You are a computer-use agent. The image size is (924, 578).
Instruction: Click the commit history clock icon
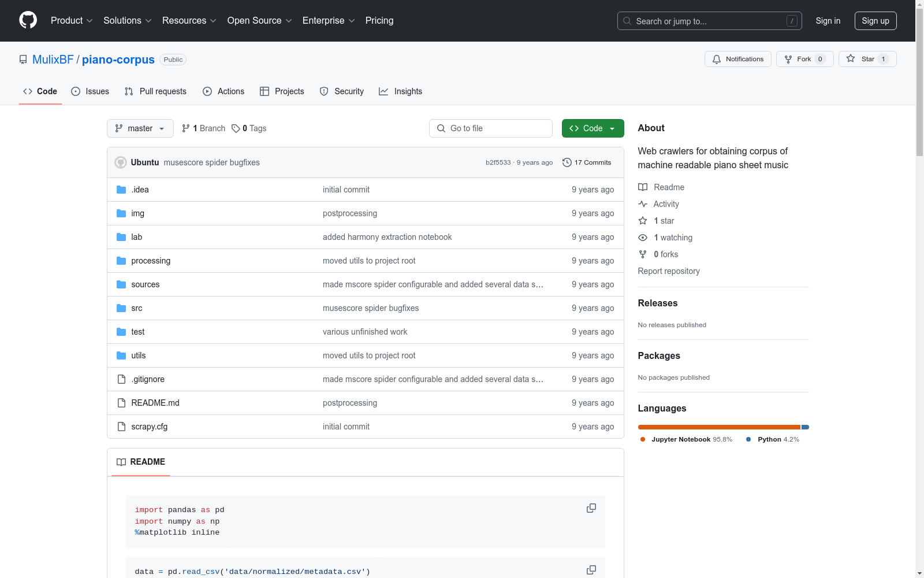[x=567, y=162]
